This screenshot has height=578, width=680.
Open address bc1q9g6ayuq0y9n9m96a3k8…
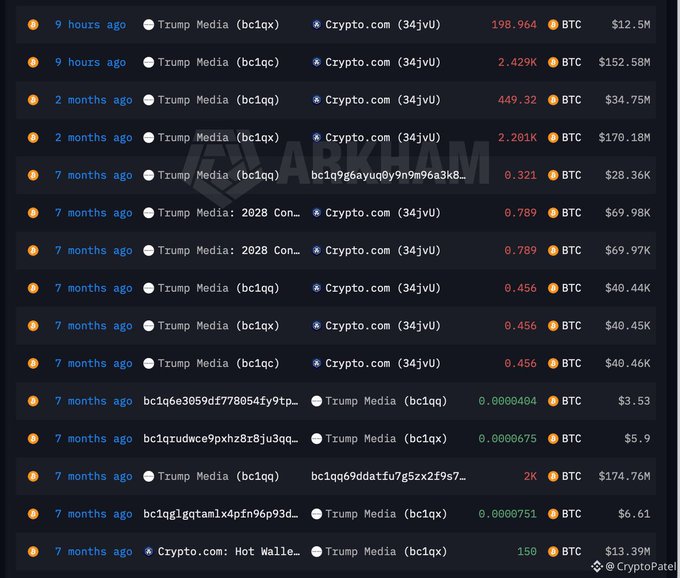click(x=389, y=175)
